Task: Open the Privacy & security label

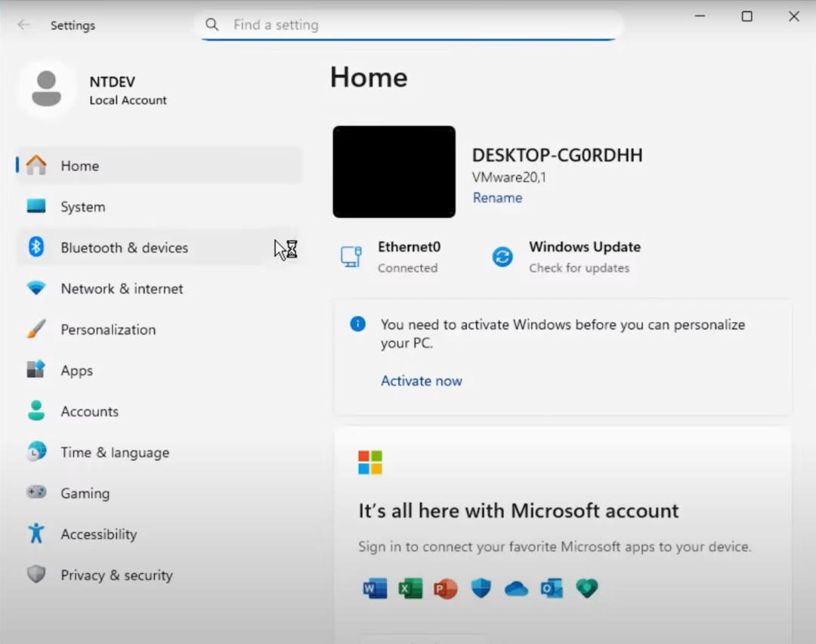Action: tap(116, 575)
